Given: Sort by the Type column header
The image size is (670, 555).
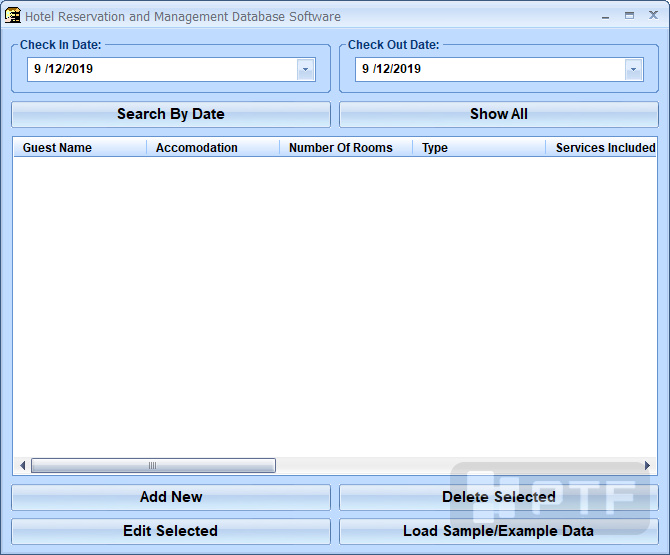Looking at the screenshot, I should pyautogui.click(x=479, y=147).
